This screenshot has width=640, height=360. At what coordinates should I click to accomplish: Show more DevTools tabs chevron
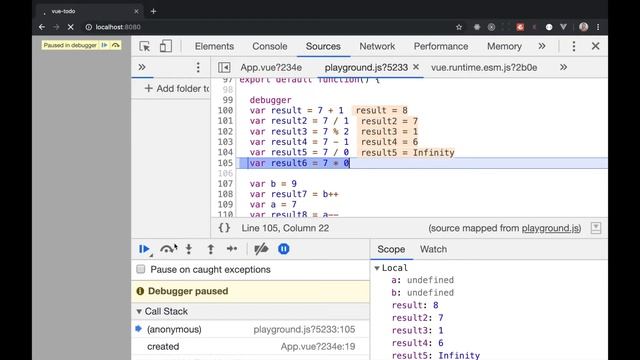tap(542, 46)
